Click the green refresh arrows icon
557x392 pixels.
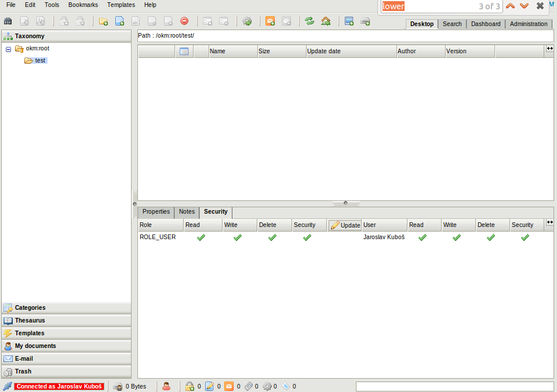(x=310, y=21)
